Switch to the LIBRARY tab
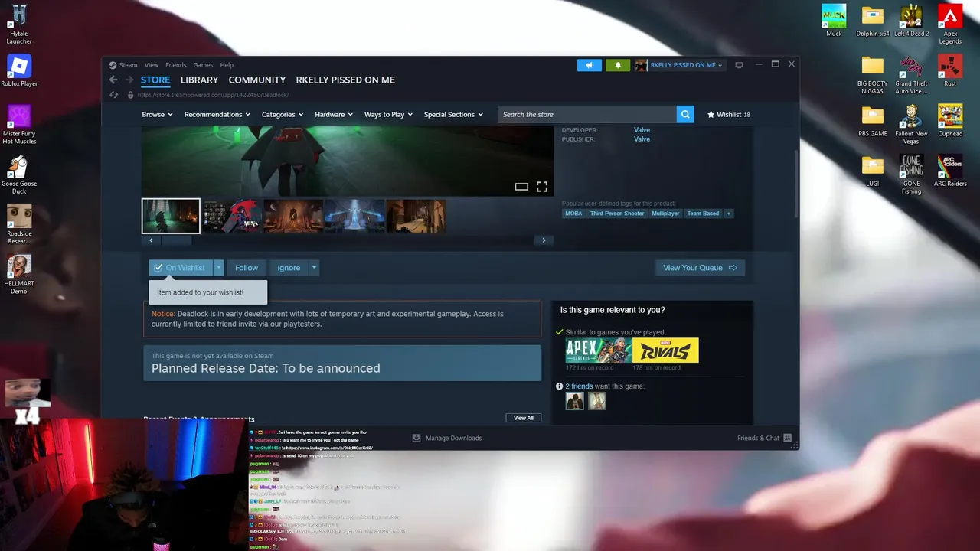Image resolution: width=980 pixels, height=551 pixels. 199,80
